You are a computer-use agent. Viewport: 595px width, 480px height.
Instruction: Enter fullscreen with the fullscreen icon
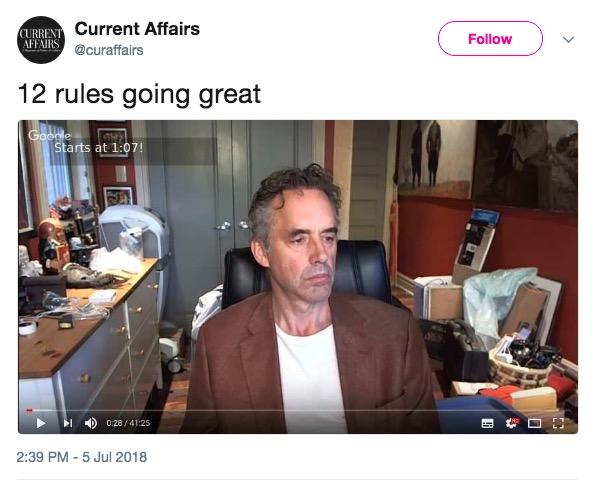[558, 423]
